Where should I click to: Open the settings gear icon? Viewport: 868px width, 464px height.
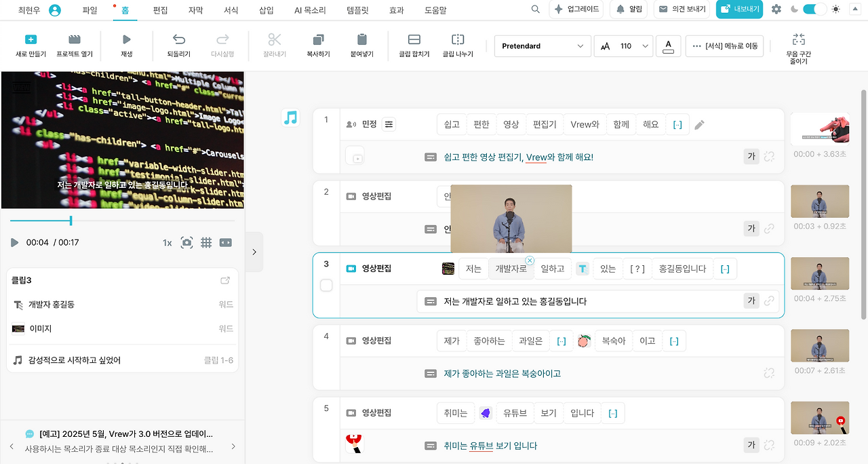click(x=776, y=9)
